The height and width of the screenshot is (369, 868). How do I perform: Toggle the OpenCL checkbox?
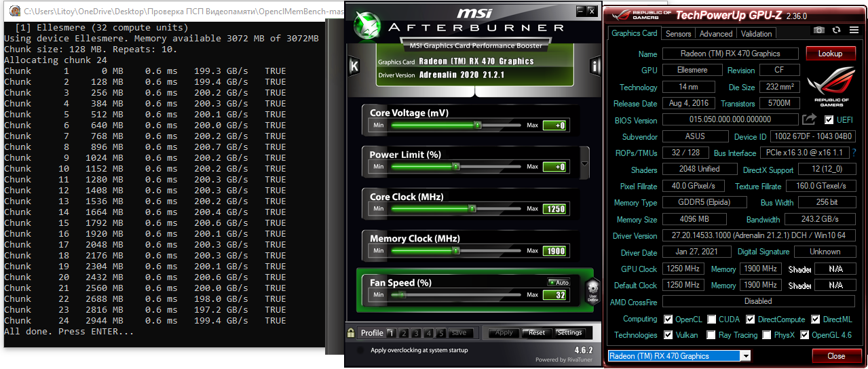tap(668, 319)
